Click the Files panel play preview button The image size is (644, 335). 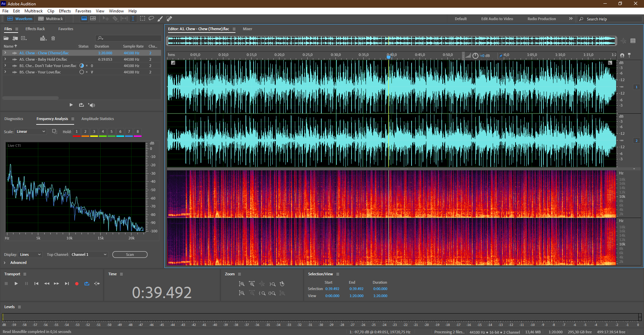point(71,105)
